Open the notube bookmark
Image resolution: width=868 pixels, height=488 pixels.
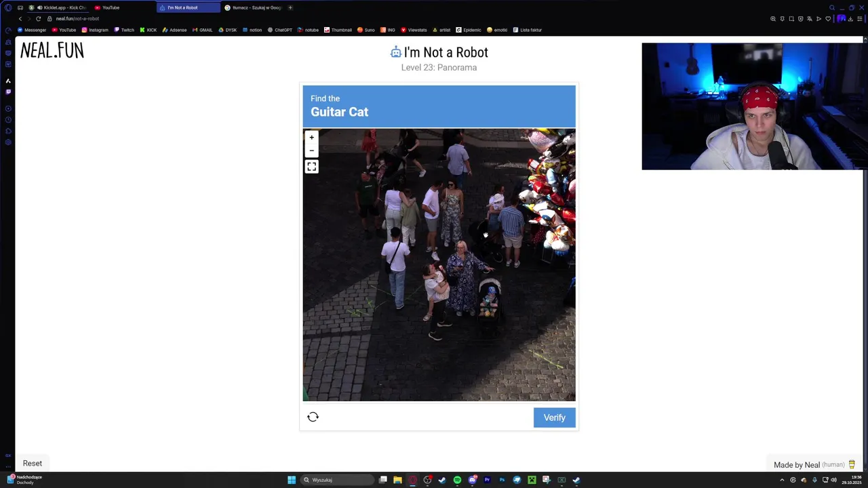click(x=308, y=30)
